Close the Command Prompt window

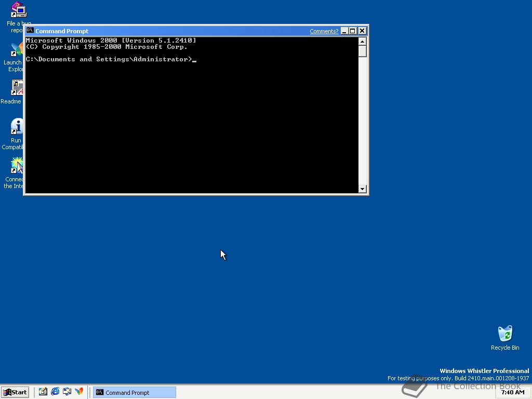[x=362, y=31]
